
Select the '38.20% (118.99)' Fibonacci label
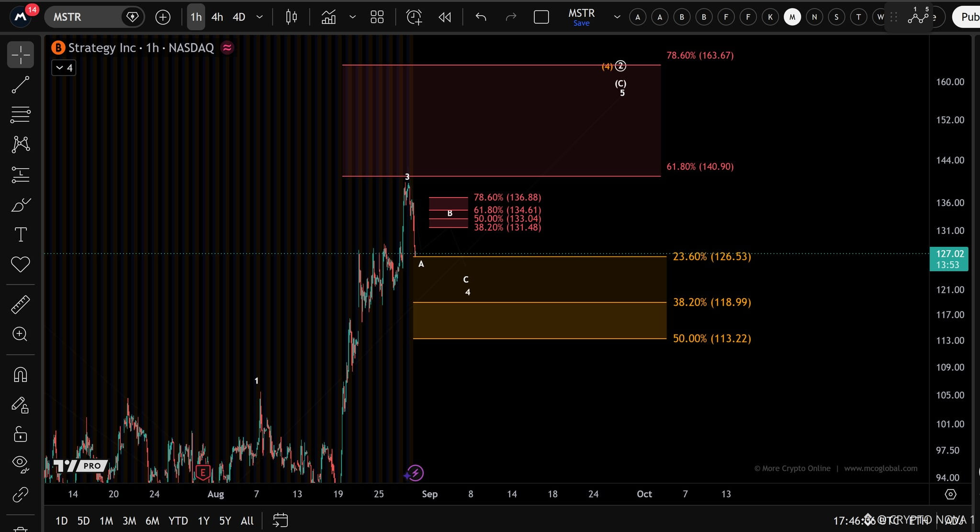[x=712, y=302]
